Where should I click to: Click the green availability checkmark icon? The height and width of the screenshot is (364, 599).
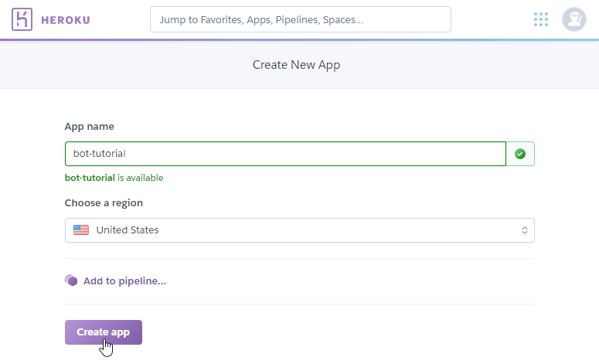point(520,154)
